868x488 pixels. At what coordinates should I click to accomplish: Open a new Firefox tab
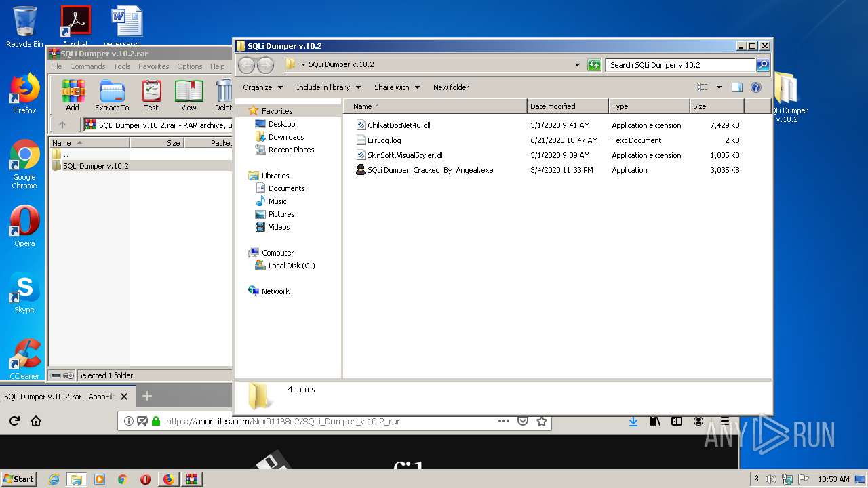click(x=146, y=396)
